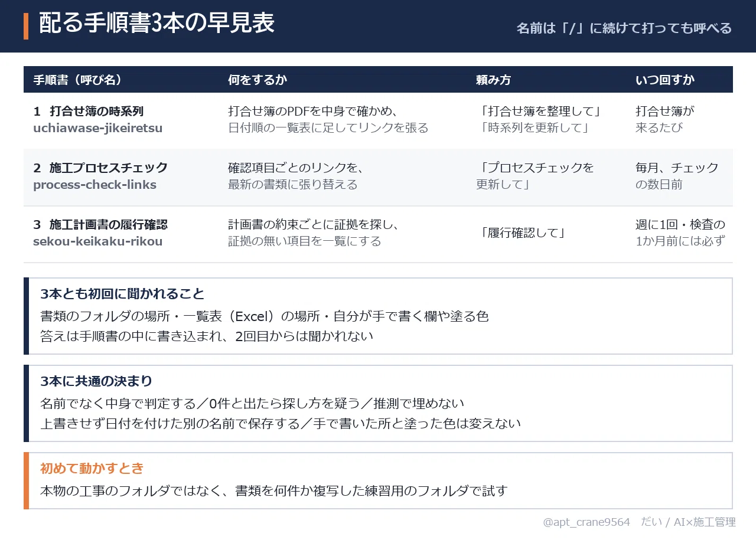Screen dimensions: 756x540
Task: Select the line starting "書類のフォルダの場所"
Action: 265,316
